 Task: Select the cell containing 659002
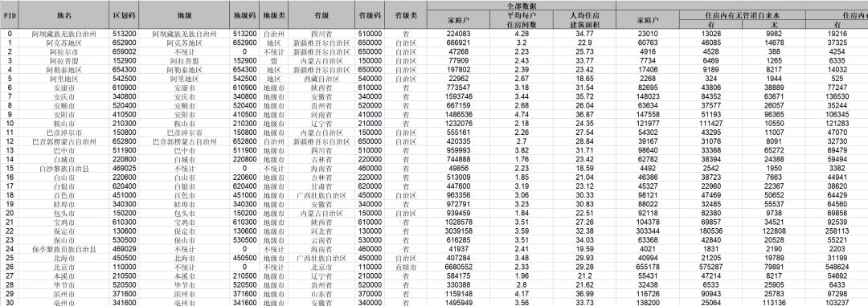[123, 51]
